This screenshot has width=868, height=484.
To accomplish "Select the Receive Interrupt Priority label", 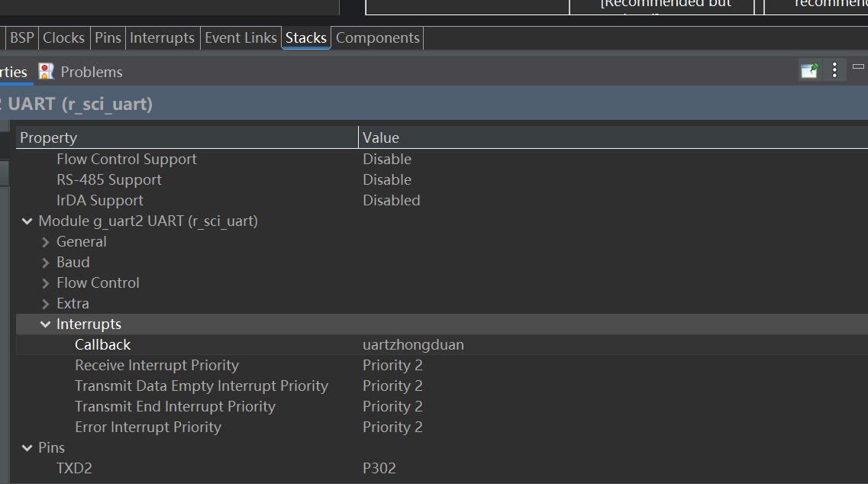I will tap(156, 365).
